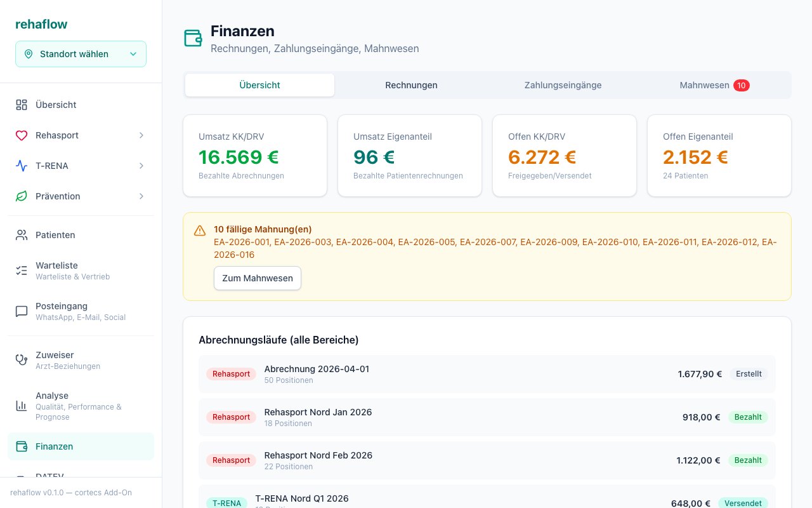
Task: Click the location pin in Standort wählen
Action: click(29, 54)
